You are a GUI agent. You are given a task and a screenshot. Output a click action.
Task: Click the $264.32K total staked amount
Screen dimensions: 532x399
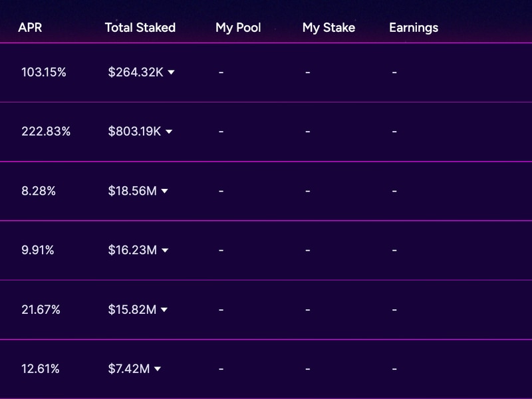[136, 72]
